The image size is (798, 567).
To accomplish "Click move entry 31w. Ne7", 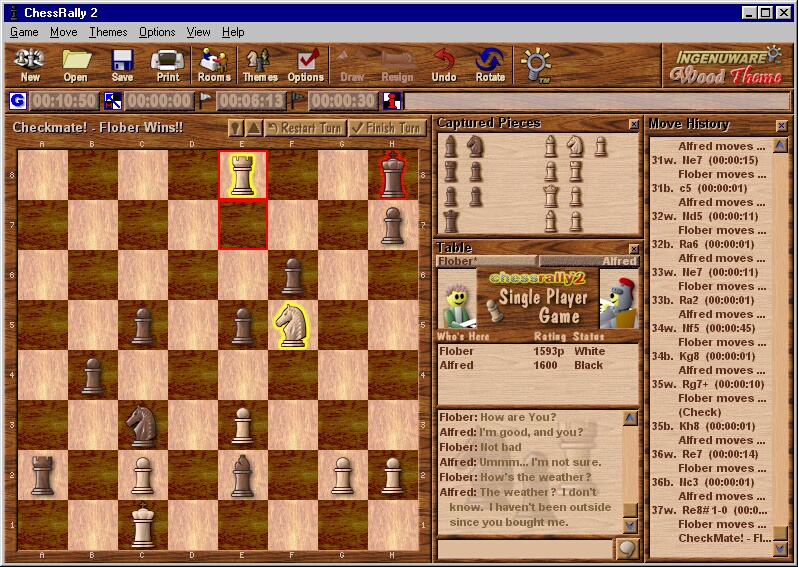I will click(x=705, y=160).
